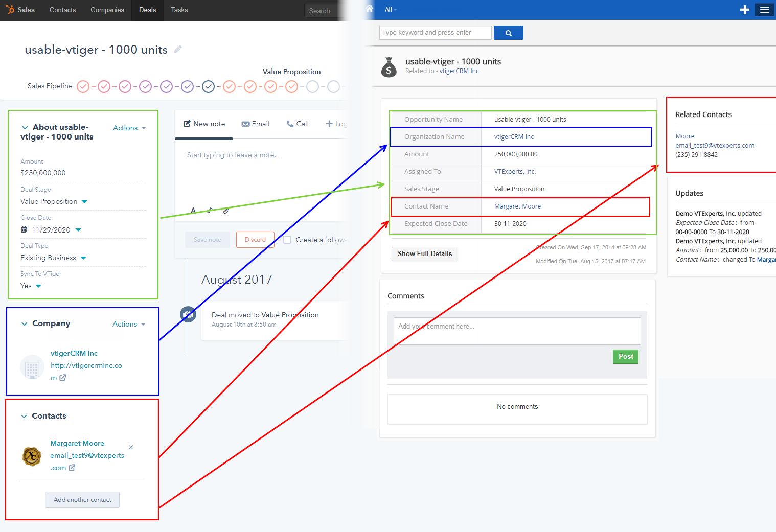Open the Deal Stage dropdown
The width and height of the screenshot is (776, 532).
(84, 202)
